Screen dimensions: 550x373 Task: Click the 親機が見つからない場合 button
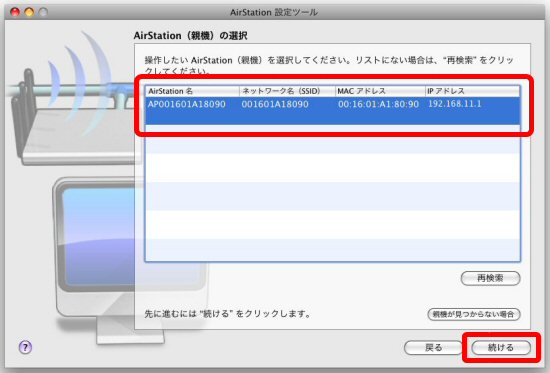click(474, 314)
